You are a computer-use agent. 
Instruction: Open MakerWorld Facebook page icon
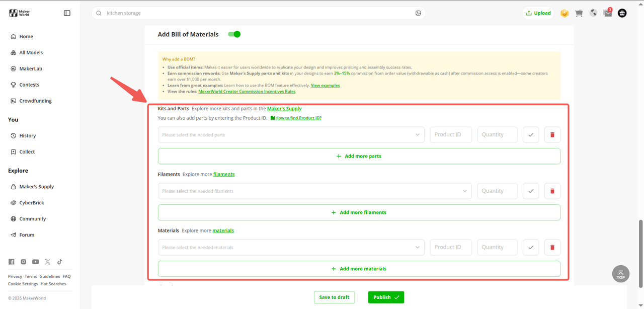(12, 262)
